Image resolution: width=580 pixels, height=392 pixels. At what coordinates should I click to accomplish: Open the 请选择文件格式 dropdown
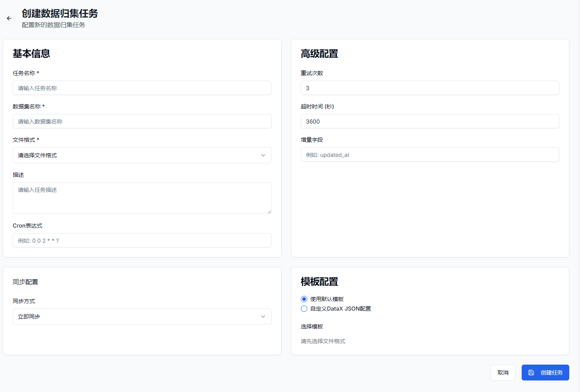pos(142,155)
